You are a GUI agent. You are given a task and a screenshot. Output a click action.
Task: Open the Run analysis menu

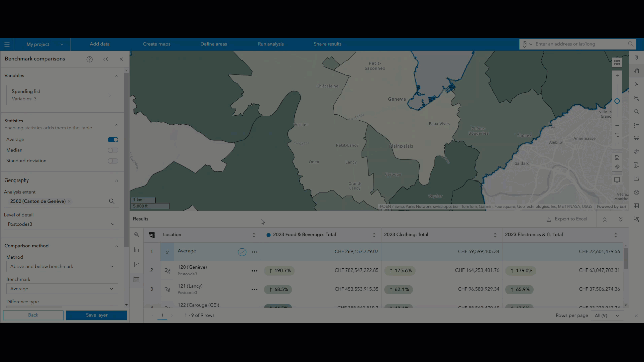point(270,44)
